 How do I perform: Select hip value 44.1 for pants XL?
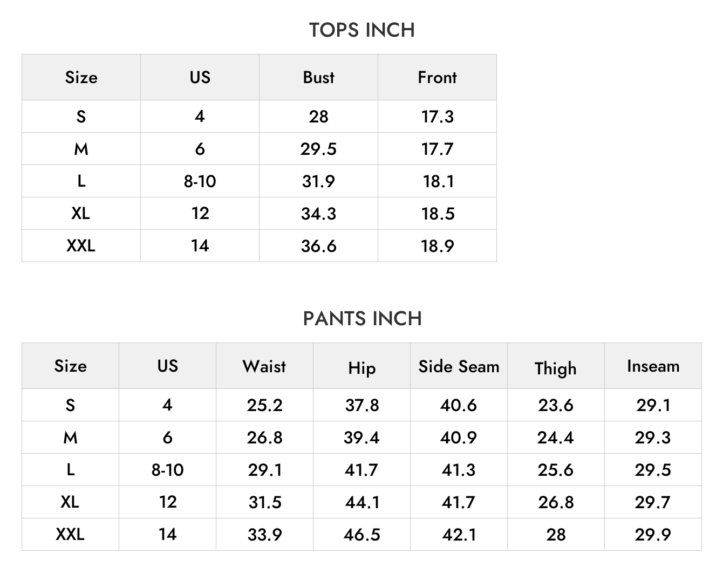(x=361, y=502)
